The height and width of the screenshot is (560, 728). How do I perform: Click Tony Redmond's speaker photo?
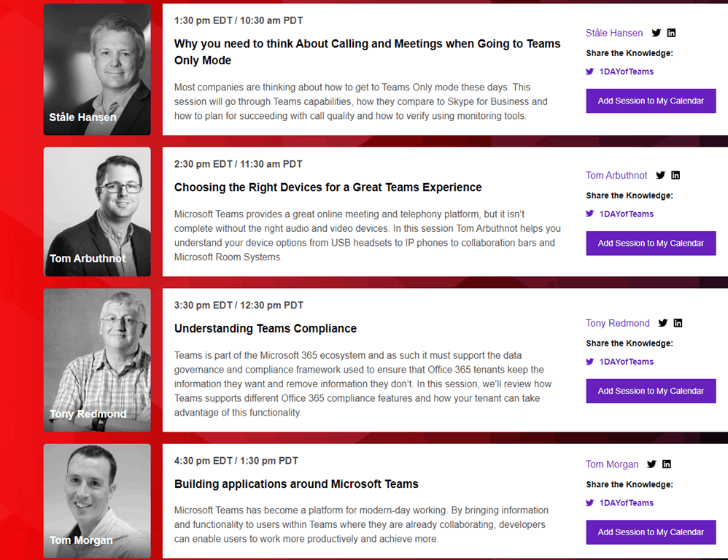coord(97,359)
